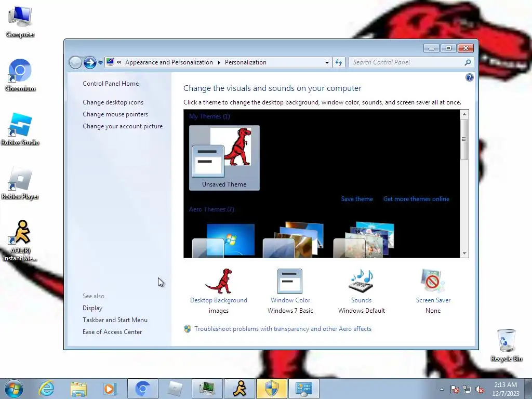Open the Computer desktop icon

(x=20, y=22)
